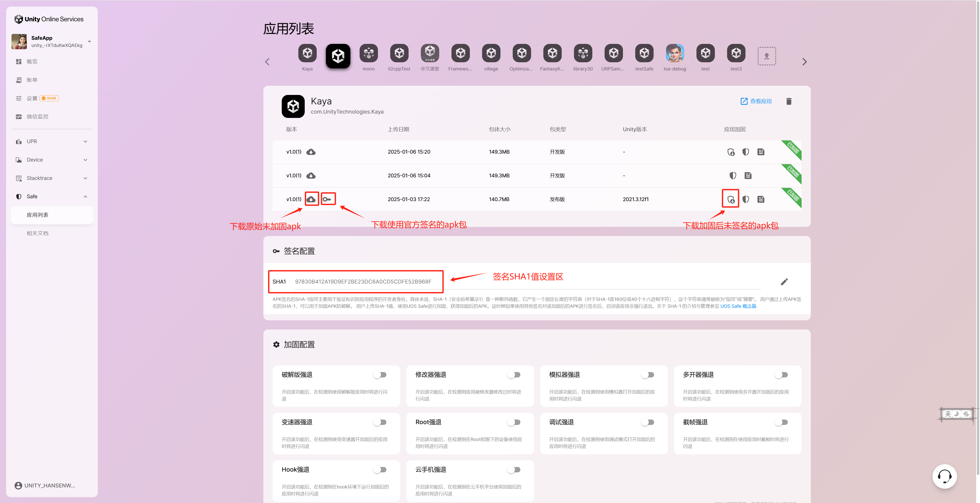Screen dimensions: 980x503
Task: Click shield harden icon in 15:04 row
Action: [733, 175]
